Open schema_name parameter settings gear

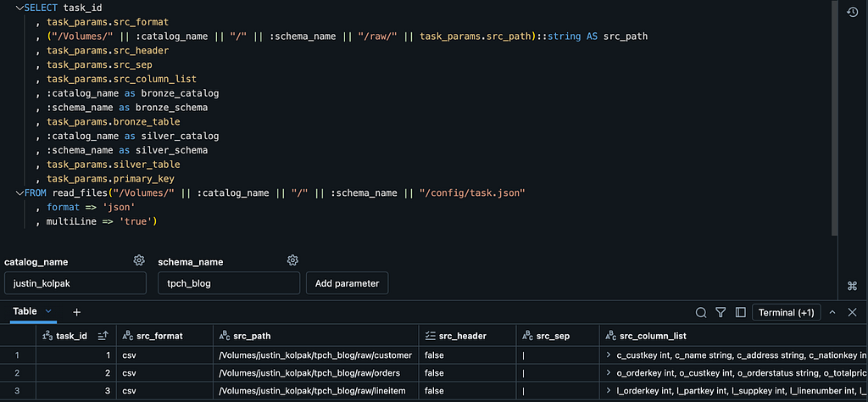click(x=292, y=260)
